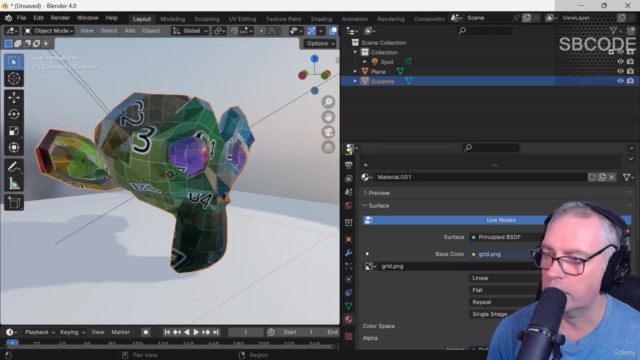Click the Material.001 name field
This screenshot has height=360, width=640.
480,177
